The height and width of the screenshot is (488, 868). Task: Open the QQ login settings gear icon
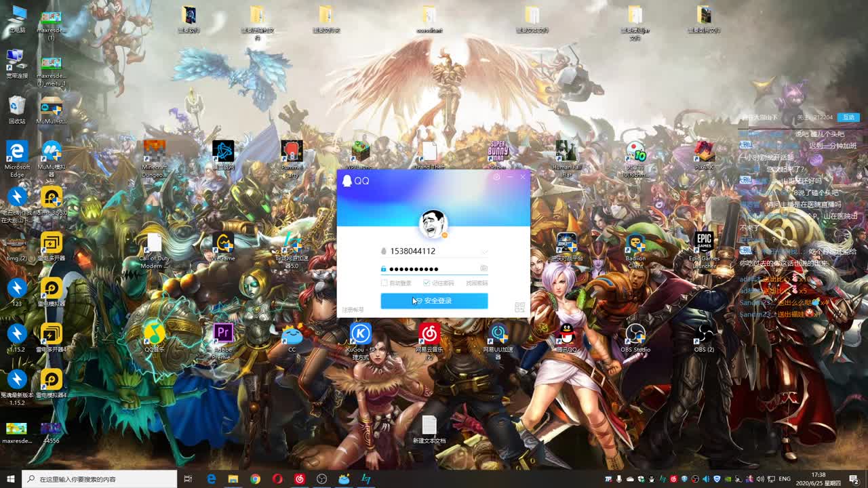point(496,177)
